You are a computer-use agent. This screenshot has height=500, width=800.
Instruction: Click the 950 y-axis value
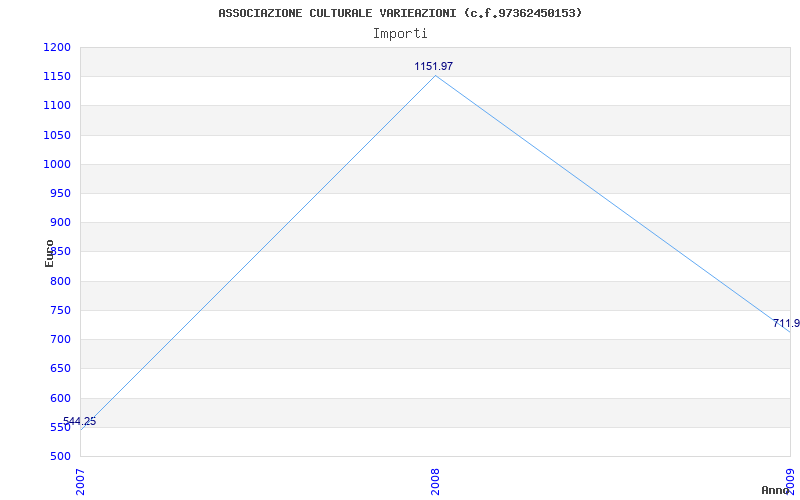tap(60, 193)
